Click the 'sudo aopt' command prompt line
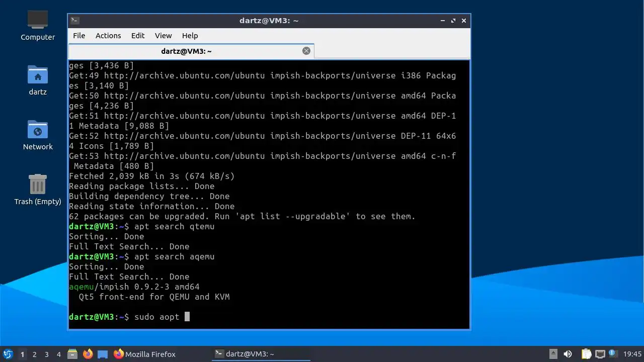 click(x=129, y=317)
